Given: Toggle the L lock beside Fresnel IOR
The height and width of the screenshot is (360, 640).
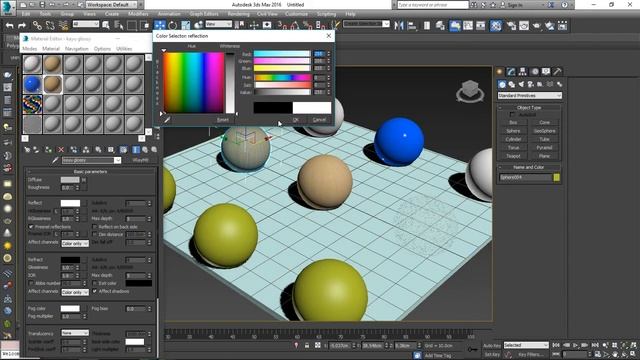Looking at the screenshot, I should coord(56,234).
